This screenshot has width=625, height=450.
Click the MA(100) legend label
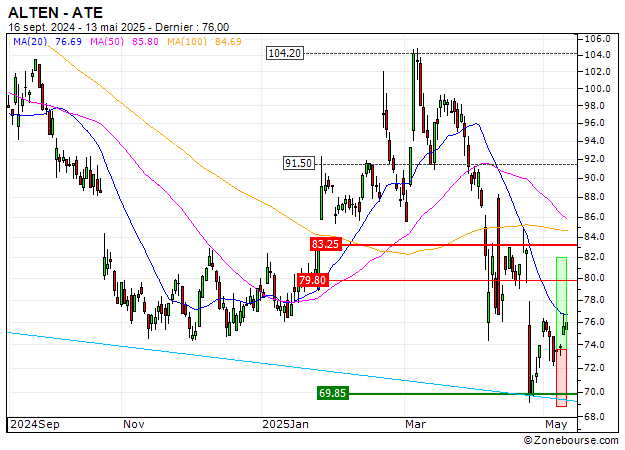[187, 41]
